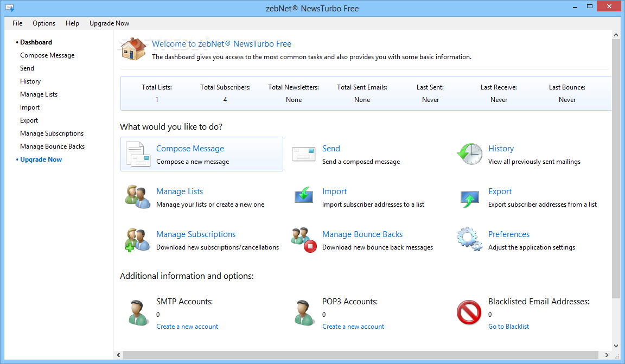Click the house icon beside the welcome heading
This screenshot has width=625, height=364.
coord(133,49)
